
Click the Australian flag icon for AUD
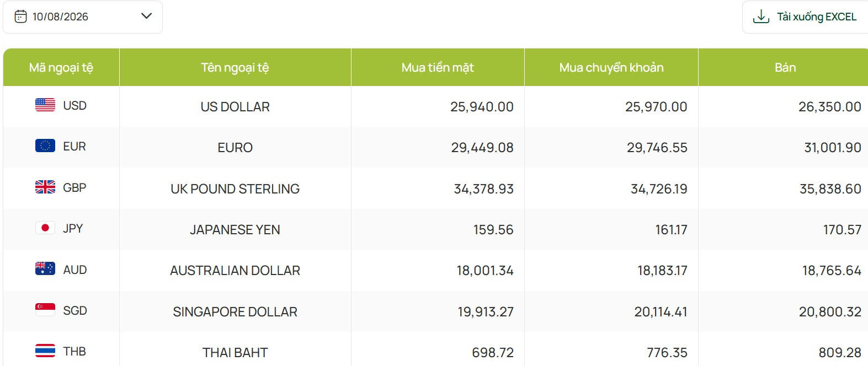click(45, 268)
